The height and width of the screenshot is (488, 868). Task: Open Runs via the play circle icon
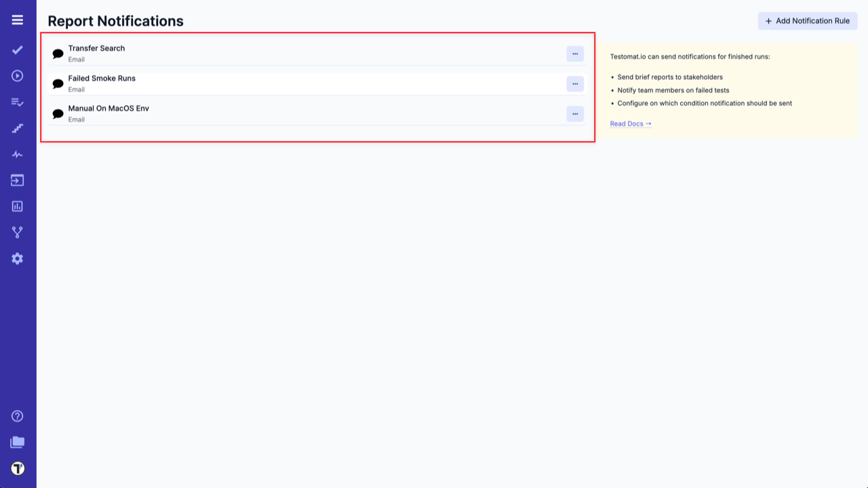click(x=18, y=77)
